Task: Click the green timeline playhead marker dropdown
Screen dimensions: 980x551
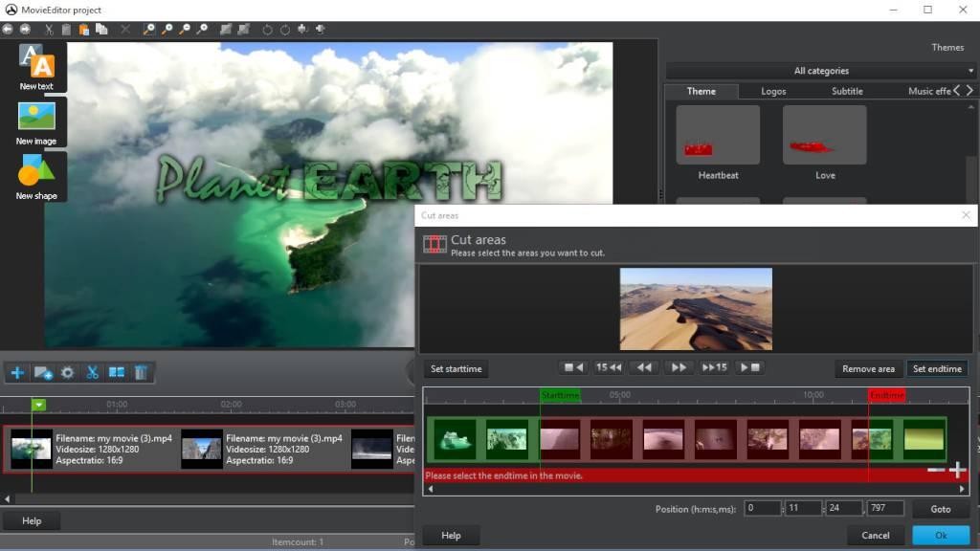Action: coord(38,406)
